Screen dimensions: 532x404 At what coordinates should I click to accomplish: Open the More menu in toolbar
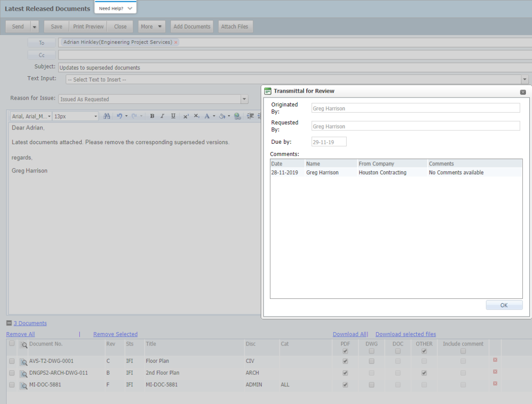(151, 27)
